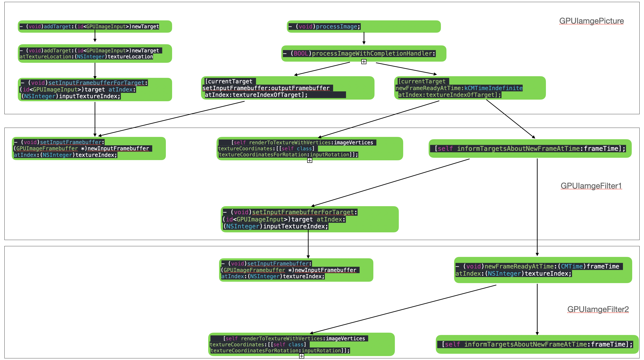The image size is (644, 360).
Task: Click the GPUIamgeFilter1 label
Action: 591,186
